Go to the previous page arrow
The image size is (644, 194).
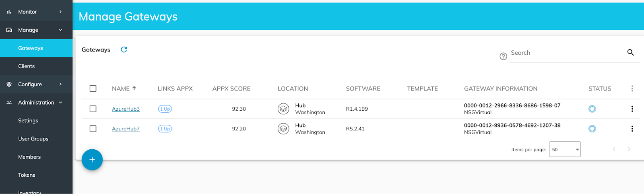(x=614, y=149)
